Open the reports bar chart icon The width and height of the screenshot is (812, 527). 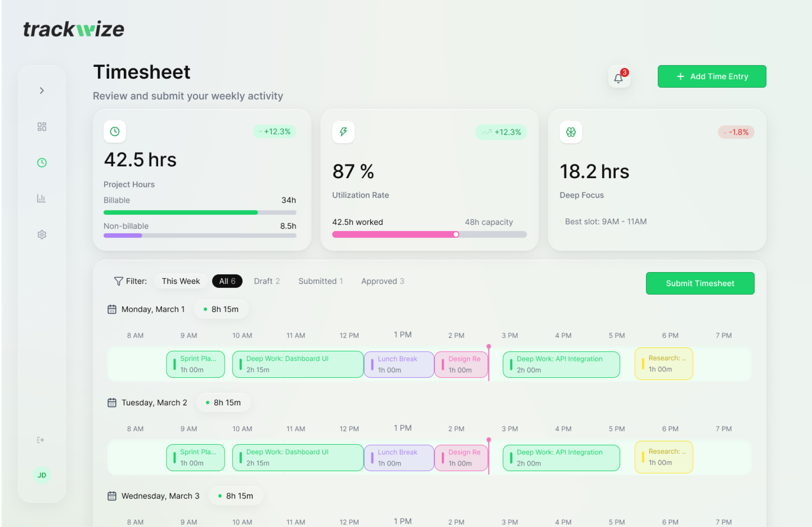(x=42, y=198)
